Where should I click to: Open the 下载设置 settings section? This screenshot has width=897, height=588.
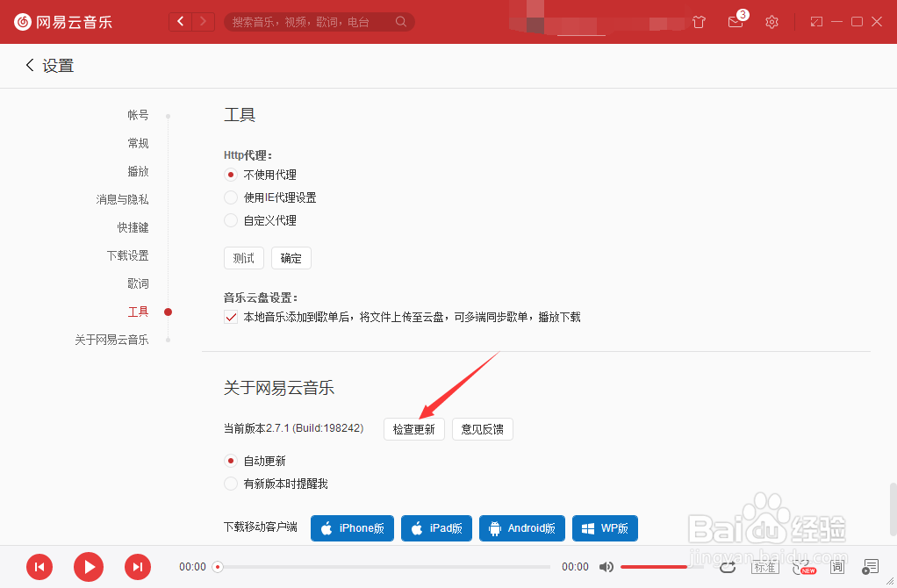point(127,255)
